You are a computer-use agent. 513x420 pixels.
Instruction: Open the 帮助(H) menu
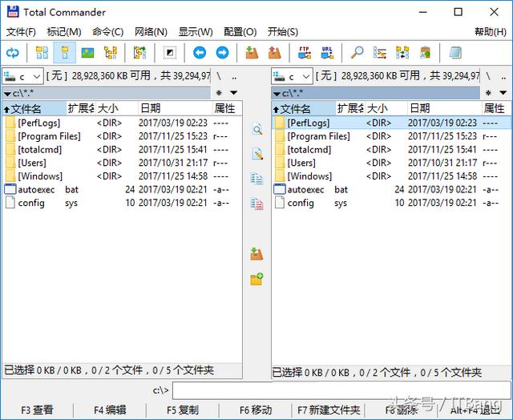[491, 32]
